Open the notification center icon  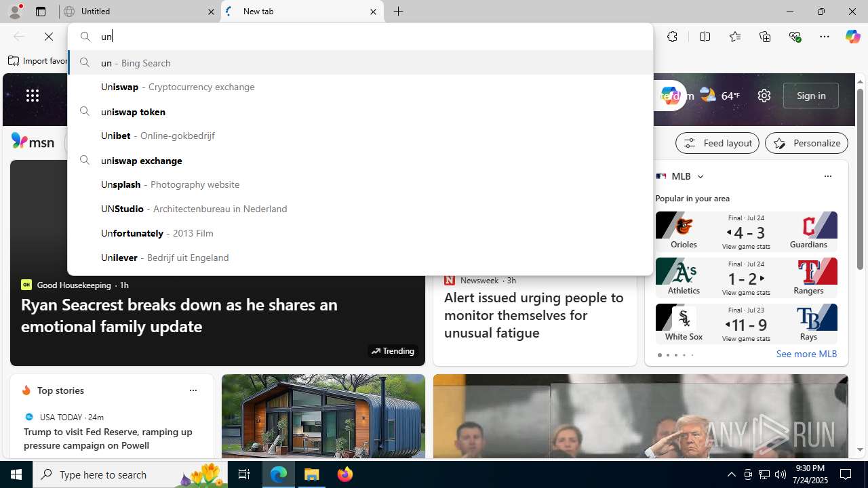pyautogui.click(x=846, y=474)
